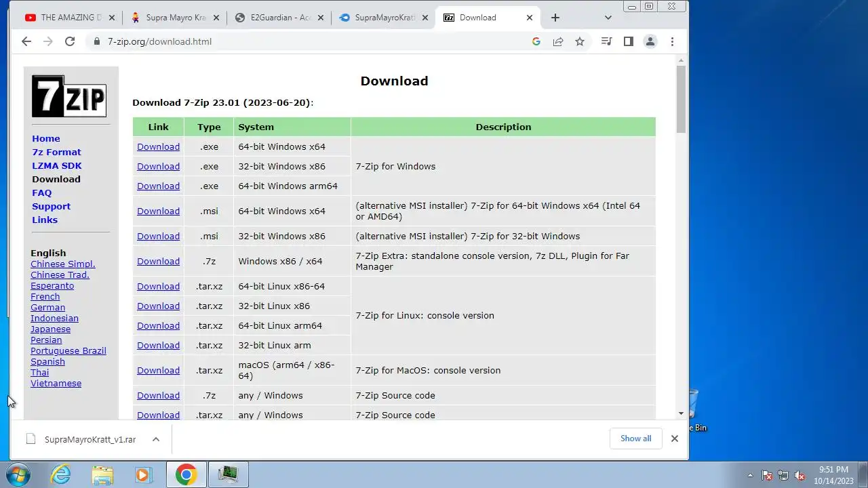Download the 64-bit Linux x86-64 tar.xz
The width and height of the screenshot is (868, 488).
[158, 286]
